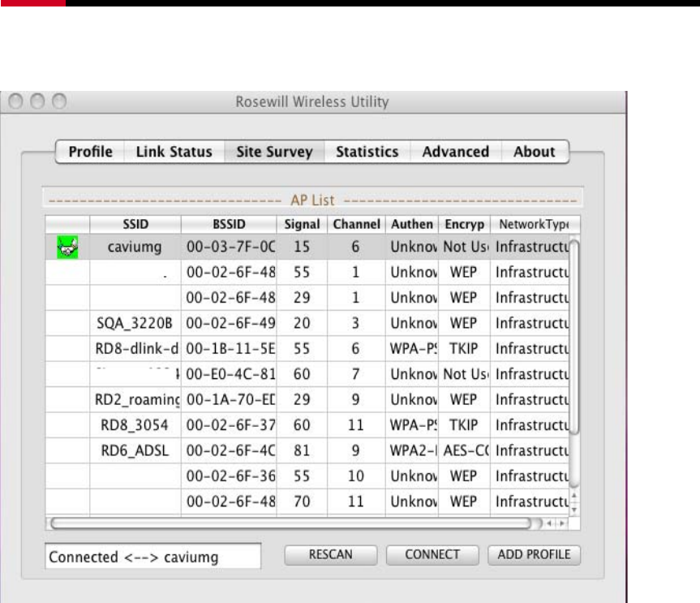
Task: Click BSSID 00-02-6F-36 cell
Action: coord(230,476)
